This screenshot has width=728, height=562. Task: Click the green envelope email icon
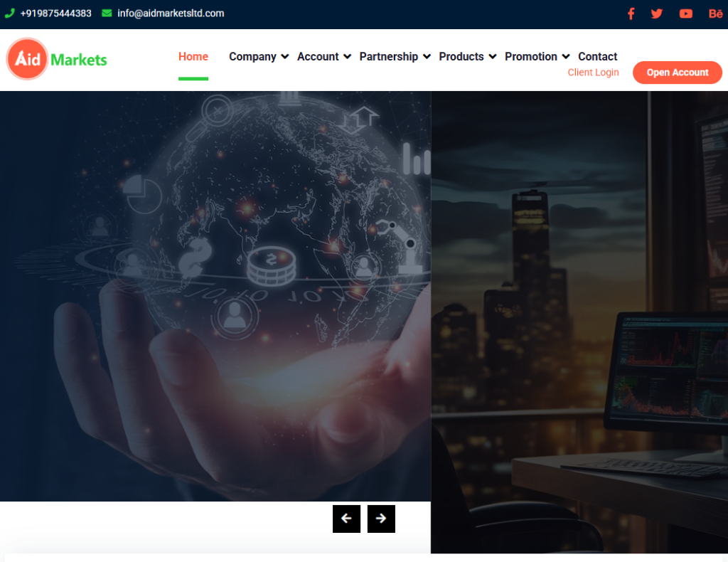(107, 13)
